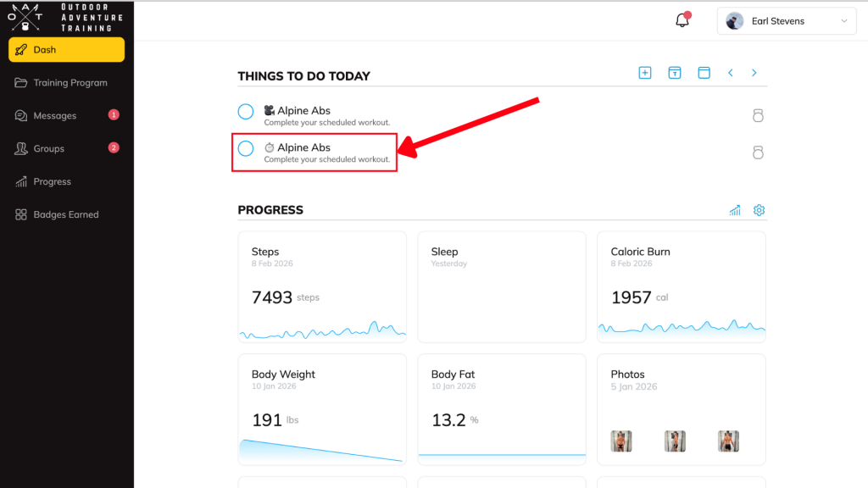The height and width of the screenshot is (488, 868).
Task: Click kettlebell icon for stopwatch Alpine Abs
Action: tap(758, 152)
